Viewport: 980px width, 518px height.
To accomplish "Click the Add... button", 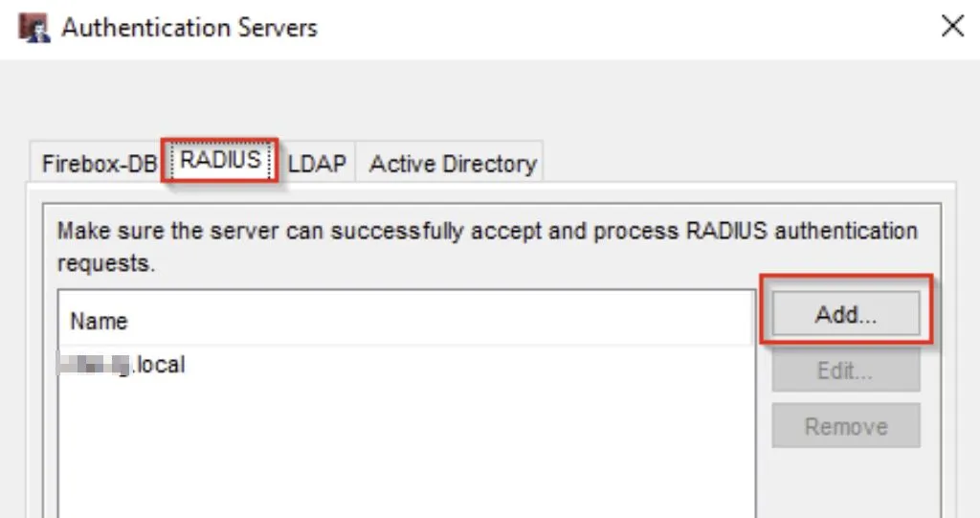I will point(846,314).
